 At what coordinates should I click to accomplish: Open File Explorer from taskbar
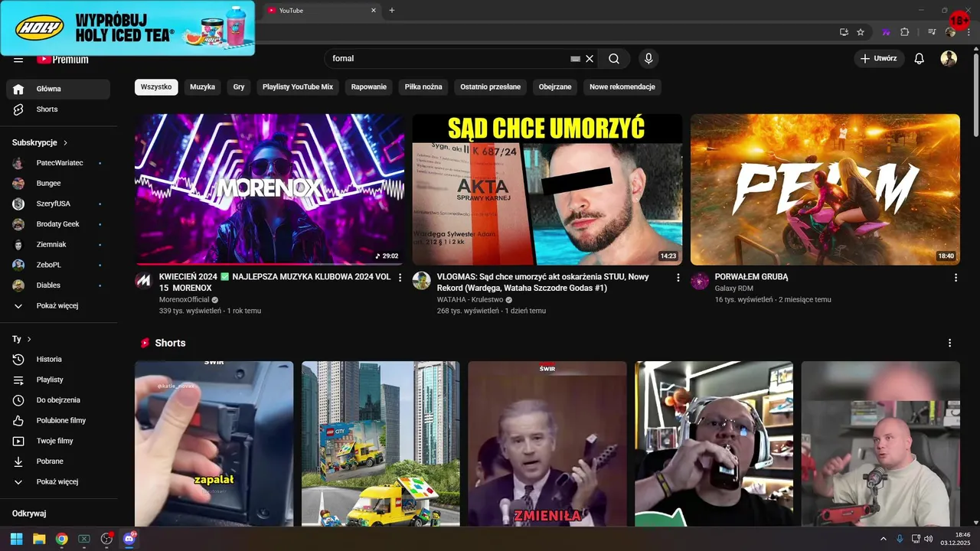[39, 539]
